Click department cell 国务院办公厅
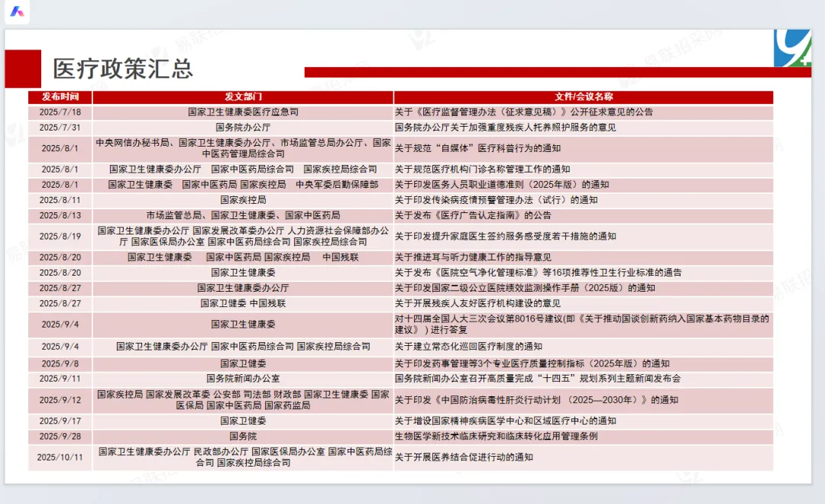This screenshot has width=825, height=504. pos(243,128)
